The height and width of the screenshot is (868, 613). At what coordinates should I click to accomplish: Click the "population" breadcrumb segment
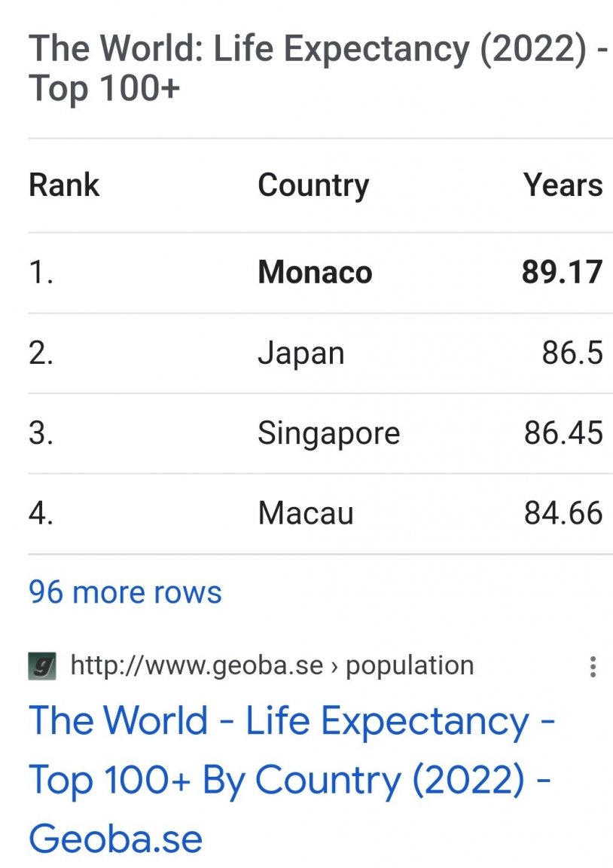[x=410, y=666]
